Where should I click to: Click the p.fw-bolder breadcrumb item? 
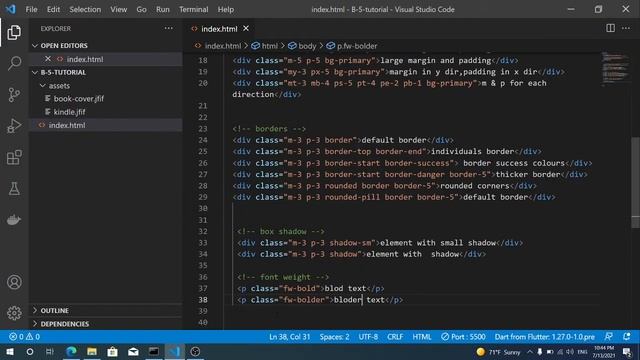352,46
